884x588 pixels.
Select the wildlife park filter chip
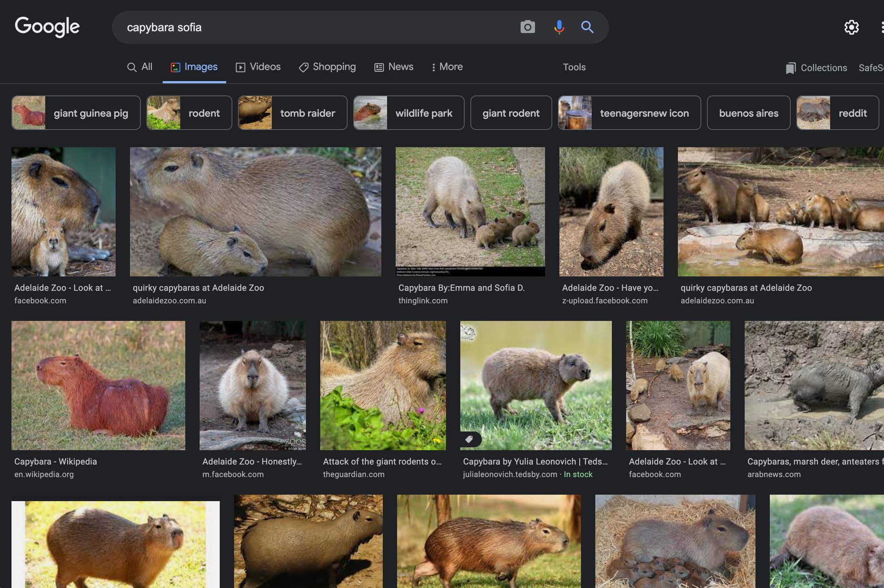[x=409, y=113]
